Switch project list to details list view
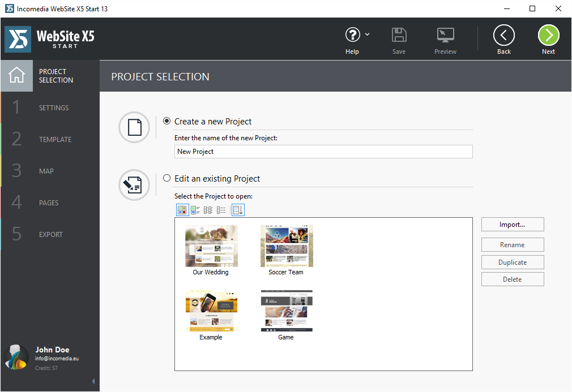This screenshot has height=392, width=572. pos(221,209)
